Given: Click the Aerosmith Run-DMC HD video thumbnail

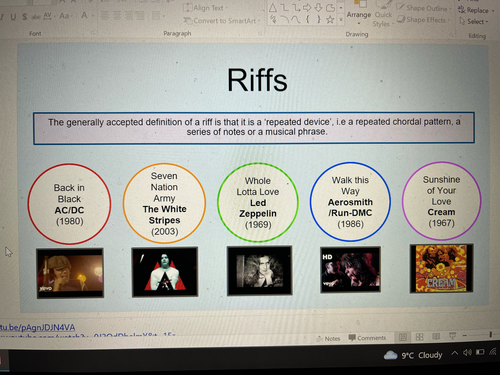Looking at the screenshot, I should click(350, 269).
